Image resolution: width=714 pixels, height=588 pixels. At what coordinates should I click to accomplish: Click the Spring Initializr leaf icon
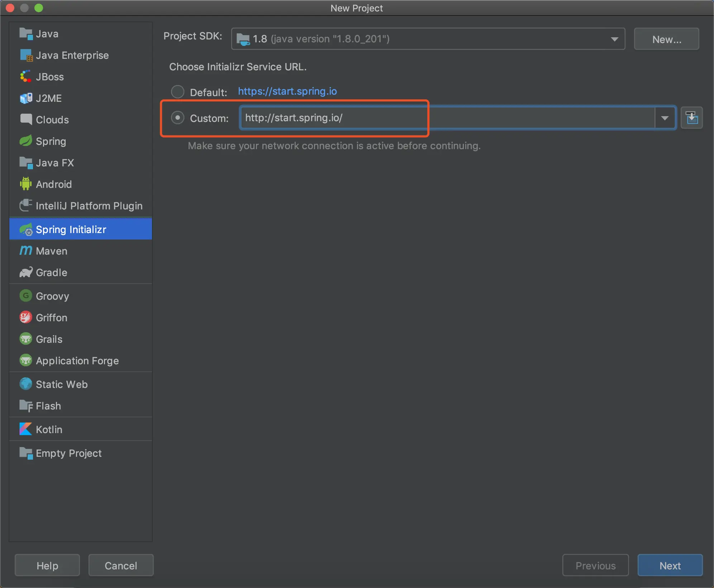(26, 229)
